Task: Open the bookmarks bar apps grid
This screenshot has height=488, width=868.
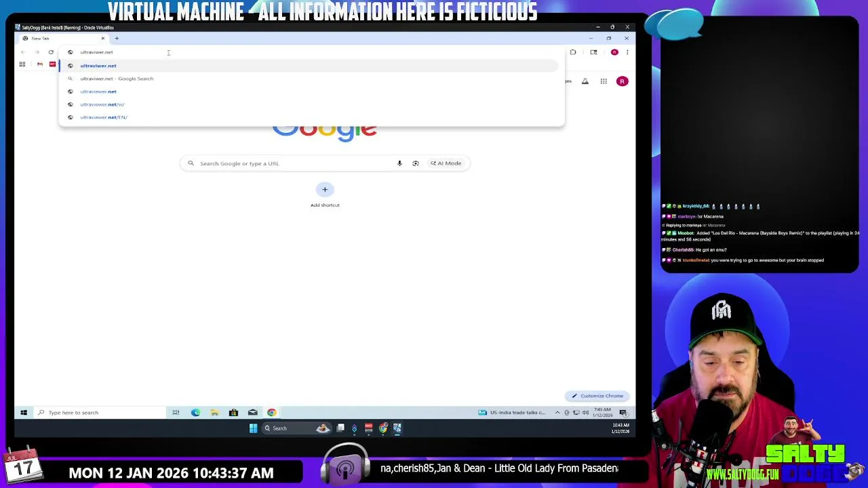Action: (x=22, y=64)
